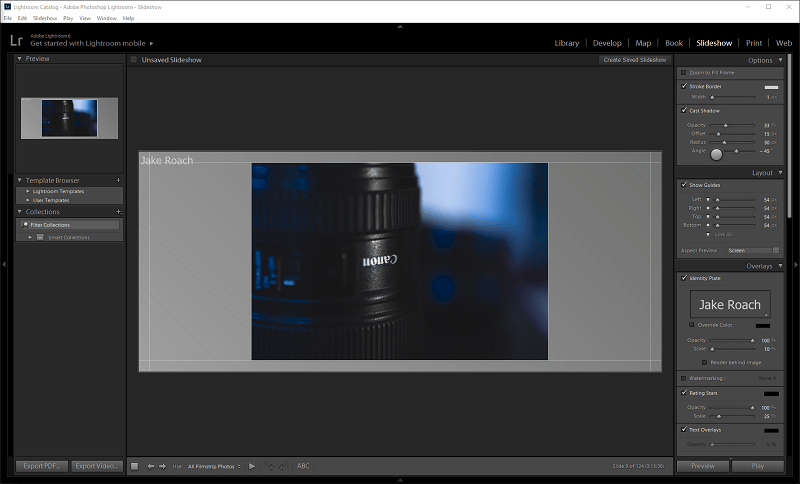This screenshot has height=484, width=800.
Task: Click the Play button at bottom right
Action: coord(758,466)
